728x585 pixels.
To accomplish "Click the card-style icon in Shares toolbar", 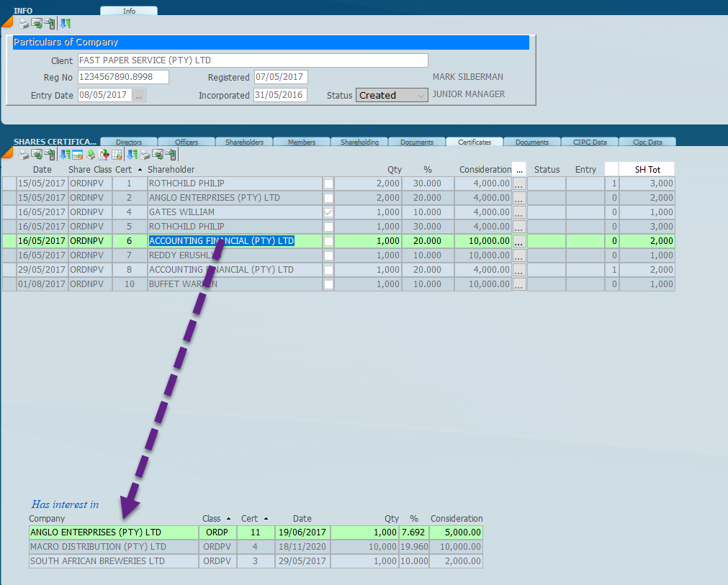I will click(77, 154).
